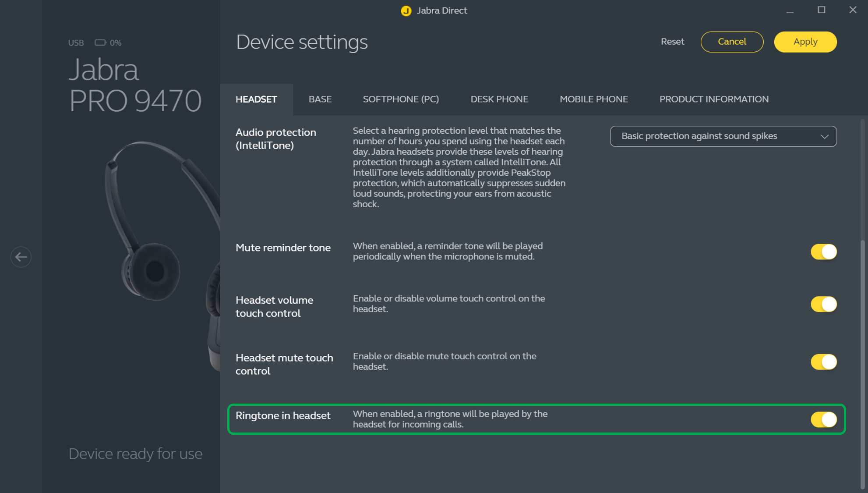Click the back arrow navigation icon
Viewport: 868px width, 493px height.
[x=21, y=257]
